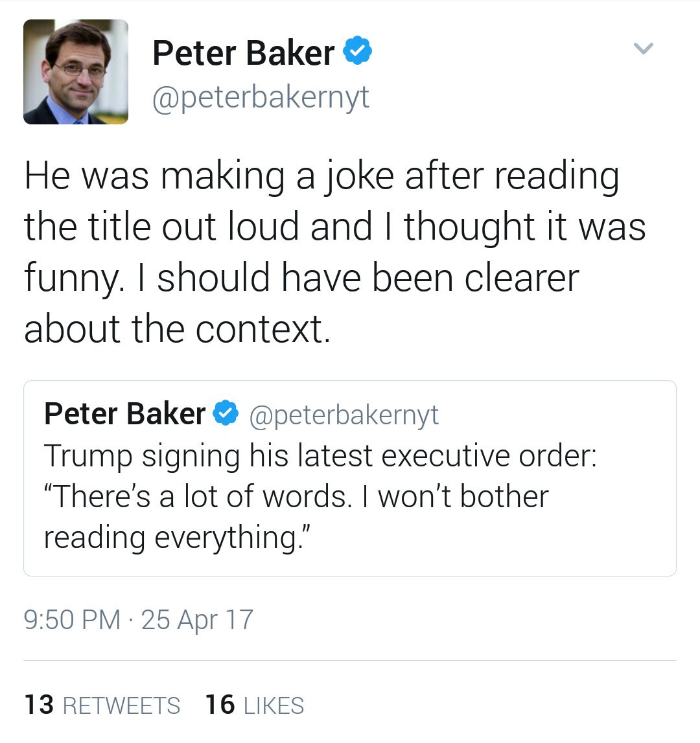The width and height of the screenshot is (700, 743).
Task: Click the @peterbakernyt handle in the quoted tweet
Action: [x=344, y=415]
